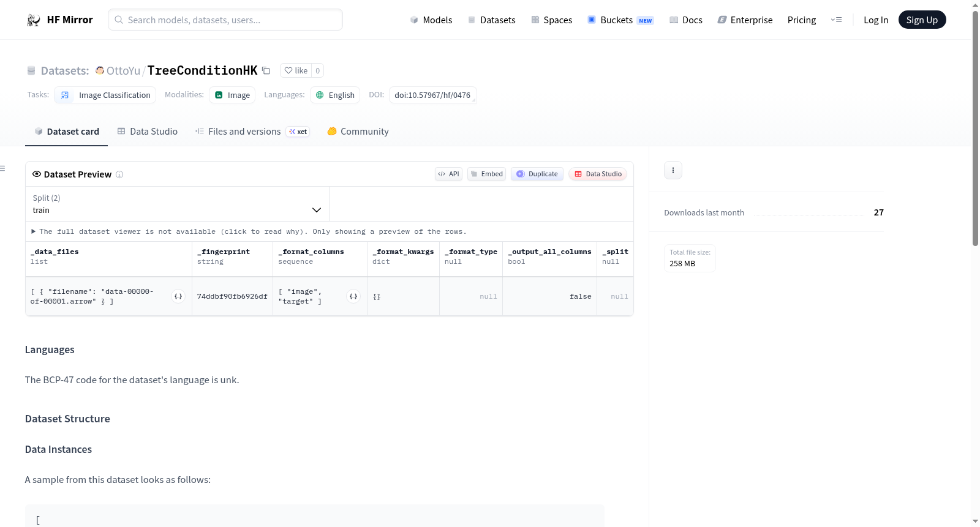This screenshot has width=980, height=527.
Task: Open Spaces in the top navigation
Action: (551, 20)
